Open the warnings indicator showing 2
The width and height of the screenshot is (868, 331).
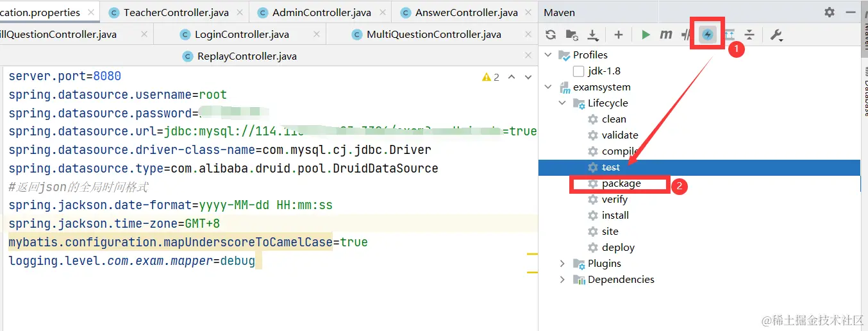(490, 77)
